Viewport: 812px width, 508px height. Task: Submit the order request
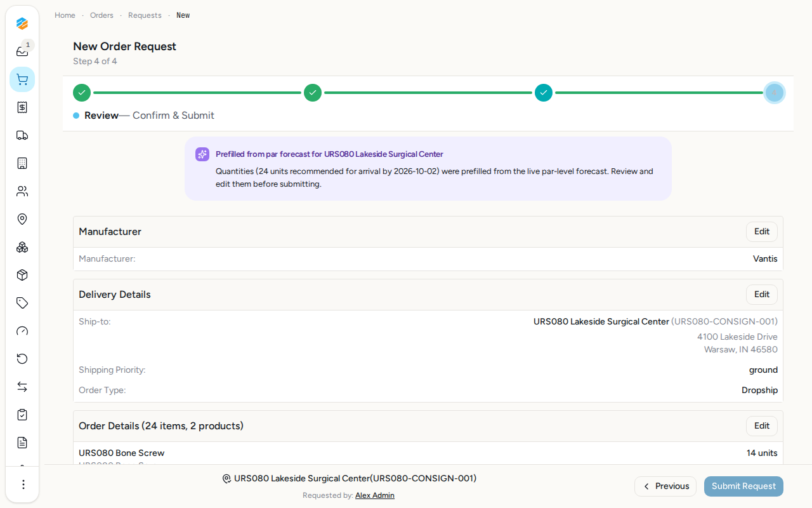point(743,486)
